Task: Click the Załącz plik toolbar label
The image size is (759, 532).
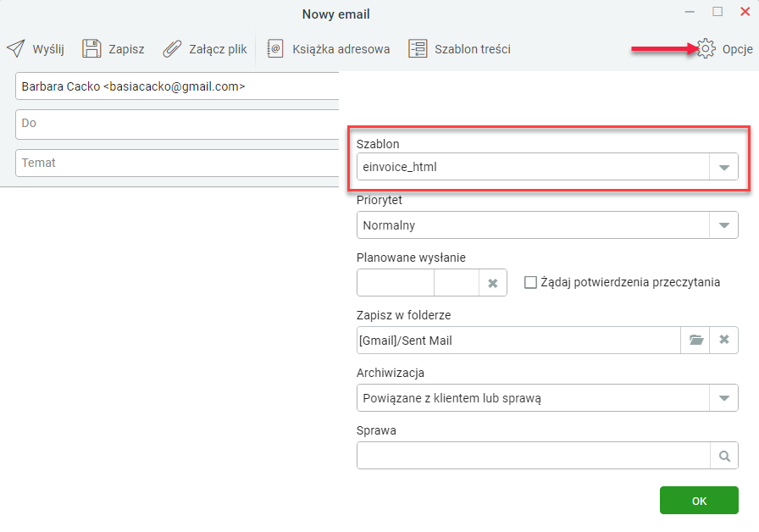Action: [218, 49]
